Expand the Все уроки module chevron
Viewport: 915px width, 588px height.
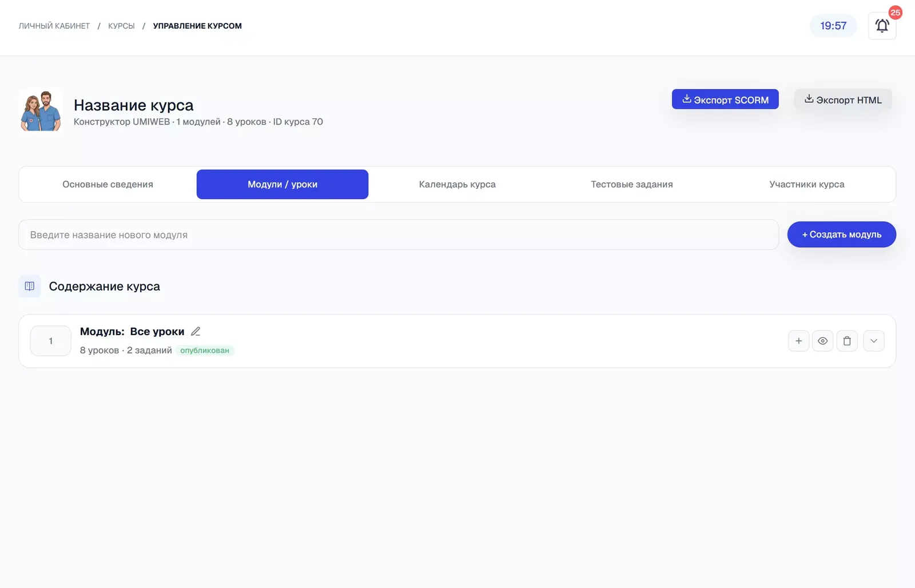[x=873, y=341]
